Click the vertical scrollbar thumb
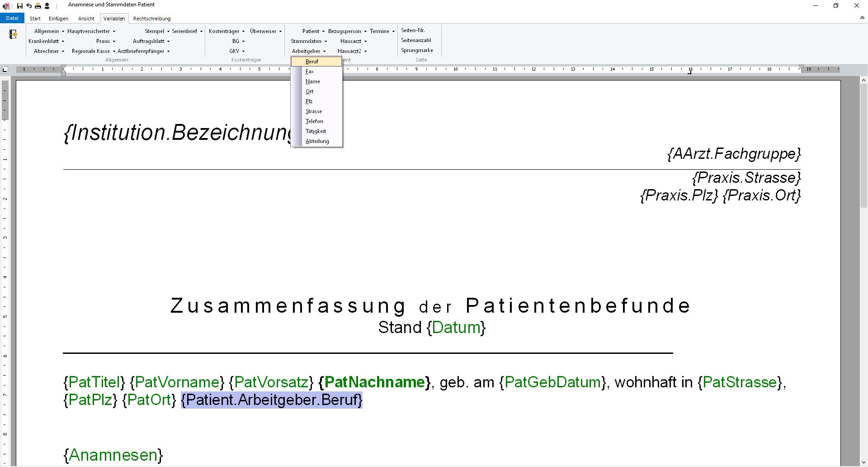This screenshot has width=868, height=467. 864,145
